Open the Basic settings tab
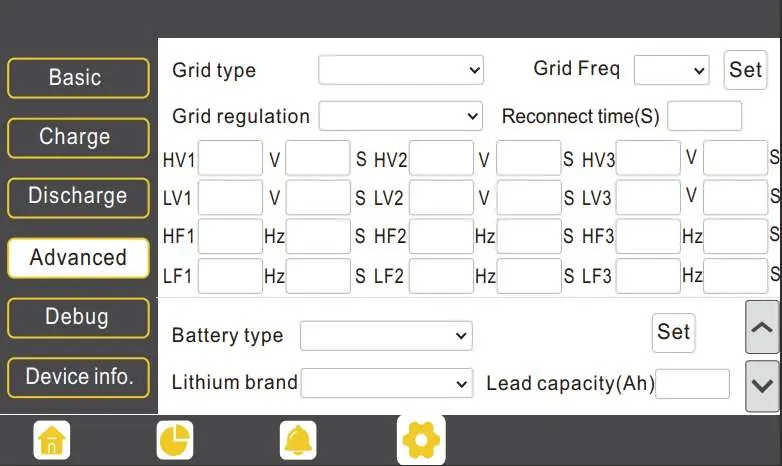782x466 pixels. (x=78, y=78)
